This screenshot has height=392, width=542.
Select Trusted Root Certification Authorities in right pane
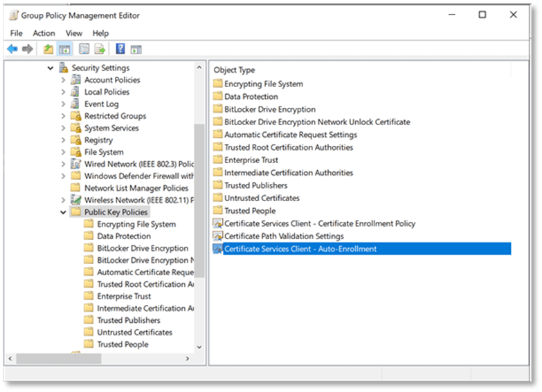(x=288, y=147)
